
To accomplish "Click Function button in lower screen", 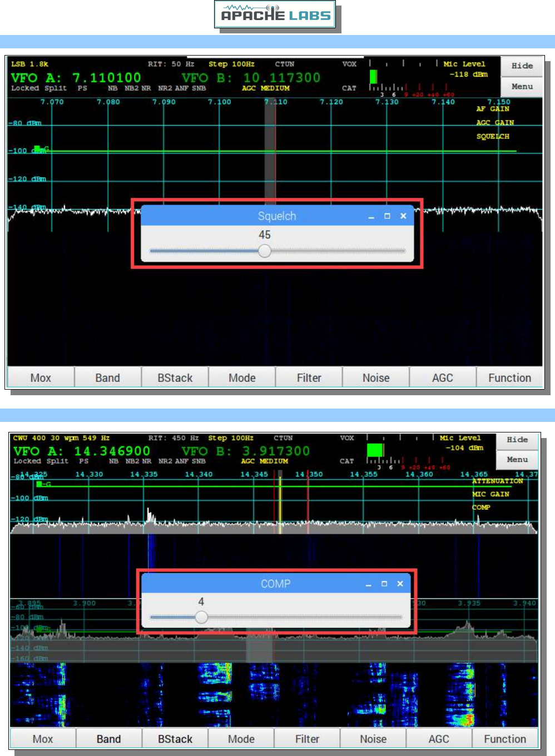I will click(x=505, y=739).
